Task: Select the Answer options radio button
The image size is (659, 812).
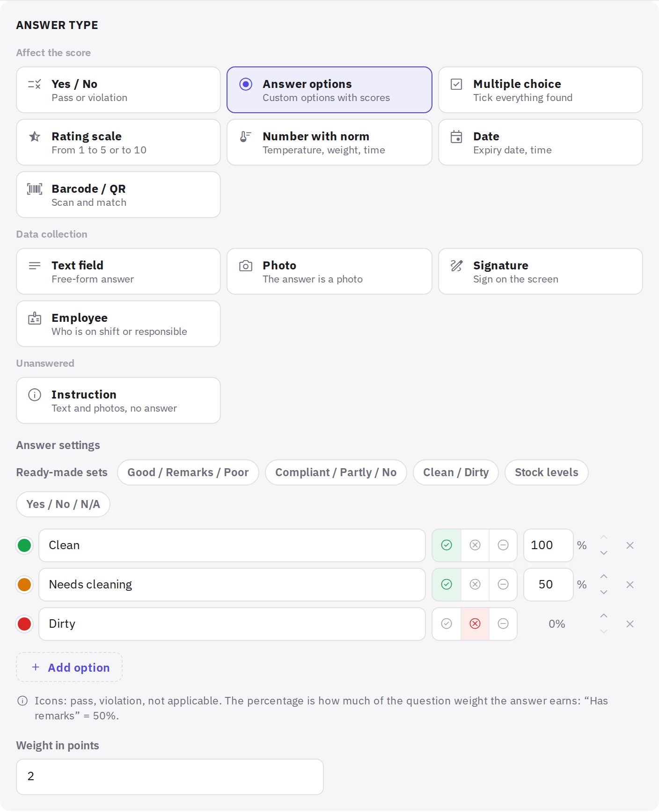Action: point(246,84)
